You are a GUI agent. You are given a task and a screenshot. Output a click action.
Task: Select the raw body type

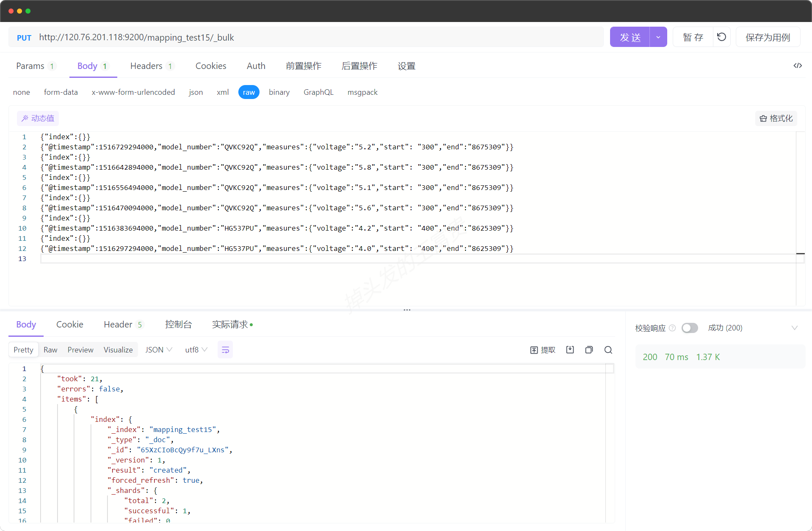tap(249, 92)
